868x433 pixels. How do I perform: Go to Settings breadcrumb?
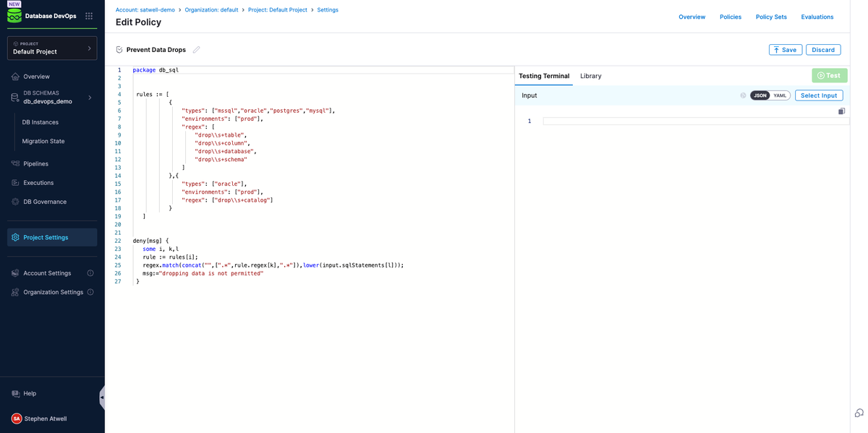pyautogui.click(x=328, y=10)
